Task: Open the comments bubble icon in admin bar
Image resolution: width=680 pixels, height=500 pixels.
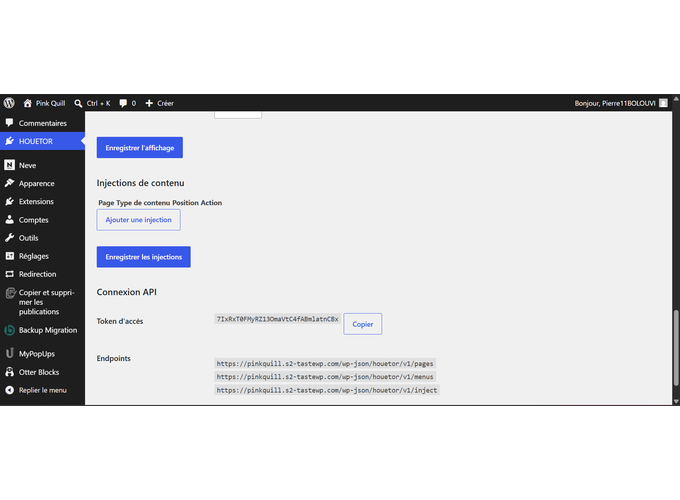Action: pos(123,103)
